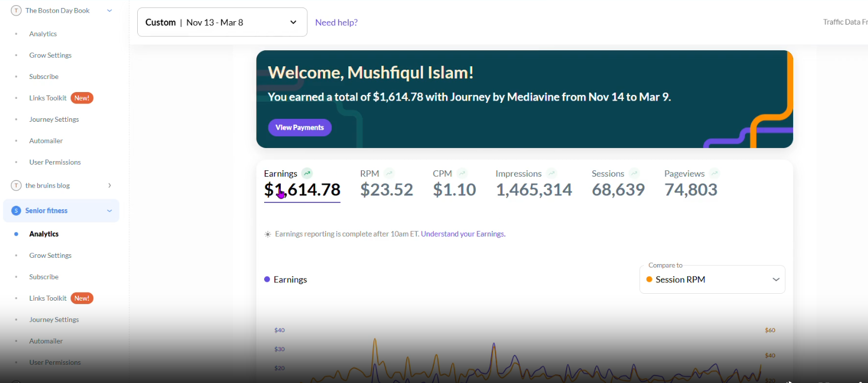Screen dimensions: 868x383
Task: Open the Compare to Session RPM dropdown
Action: pyautogui.click(x=712, y=280)
